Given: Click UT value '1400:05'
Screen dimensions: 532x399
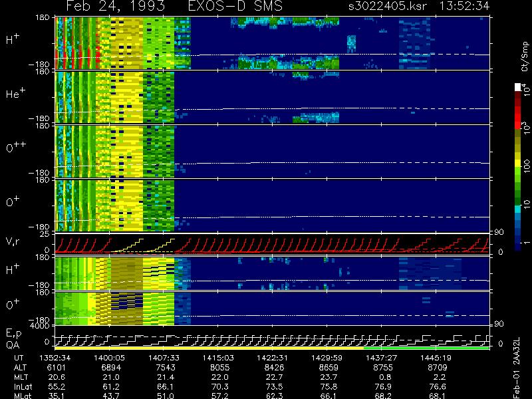Looking at the screenshot, I should click(x=109, y=358).
